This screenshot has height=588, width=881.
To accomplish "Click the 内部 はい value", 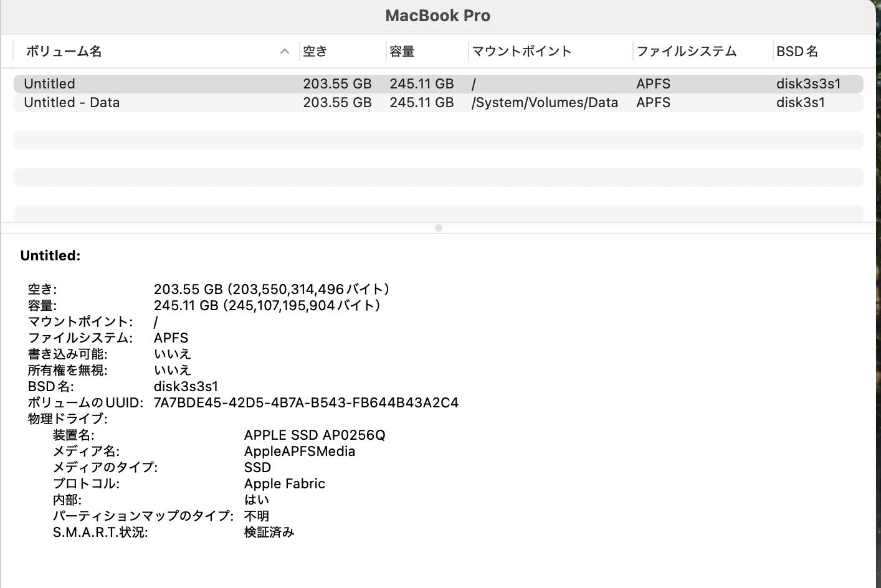I will coord(257,500).
